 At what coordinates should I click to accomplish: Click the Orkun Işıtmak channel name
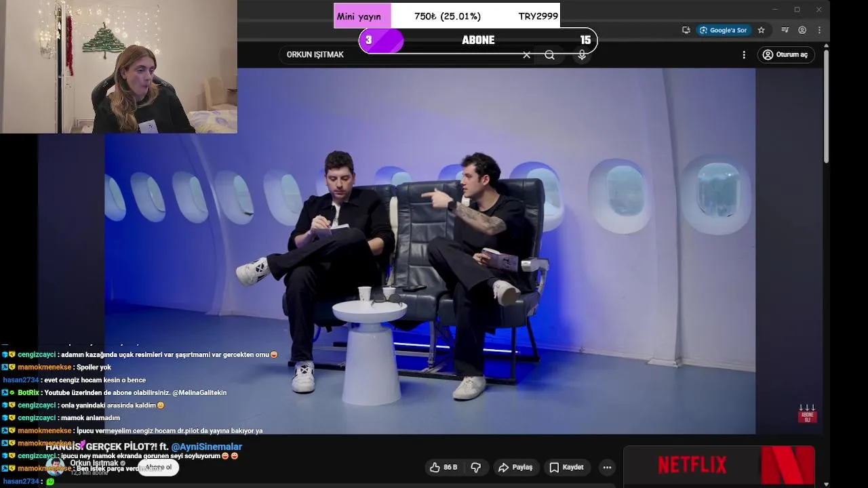tap(95, 463)
